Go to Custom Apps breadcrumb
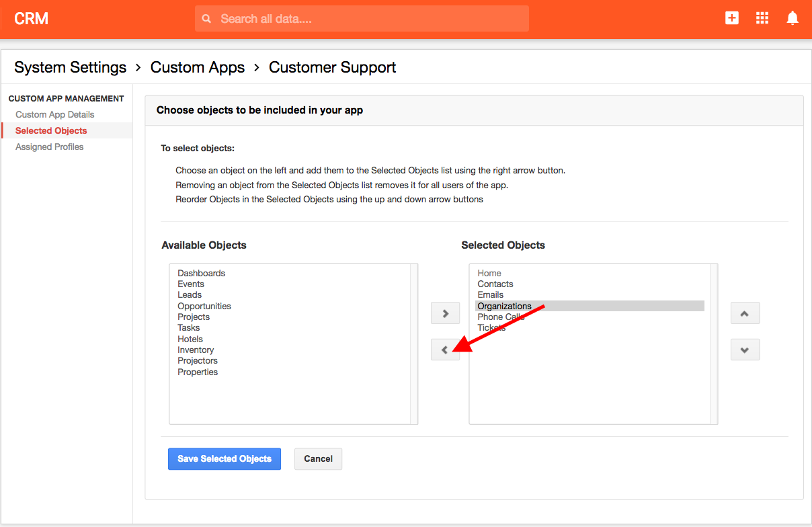Screen dimensions: 812x527 tap(198, 67)
